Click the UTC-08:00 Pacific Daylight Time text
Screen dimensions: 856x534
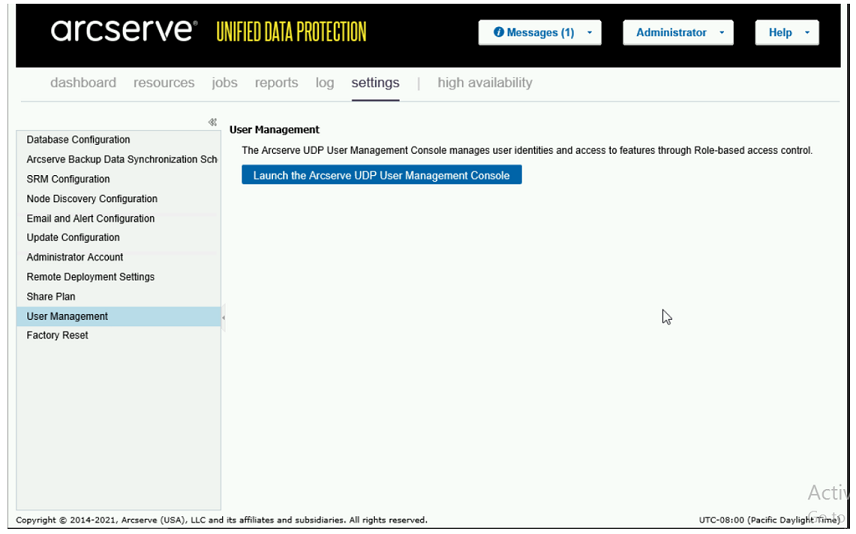[x=769, y=520]
